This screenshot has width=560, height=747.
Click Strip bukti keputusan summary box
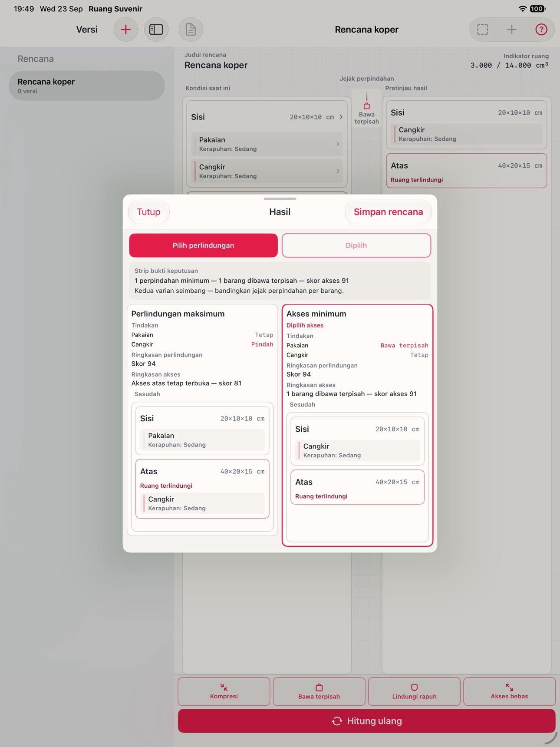(x=280, y=281)
